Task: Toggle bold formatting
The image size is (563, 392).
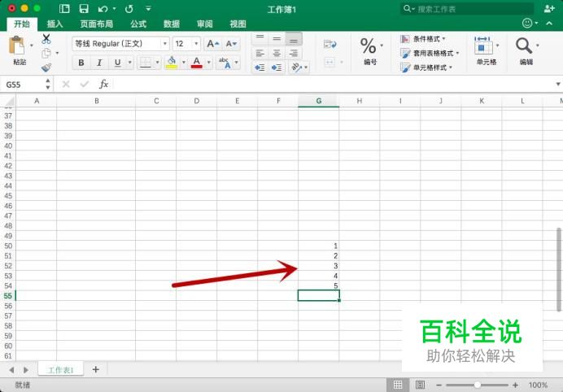Action: pyautogui.click(x=81, y=63)
